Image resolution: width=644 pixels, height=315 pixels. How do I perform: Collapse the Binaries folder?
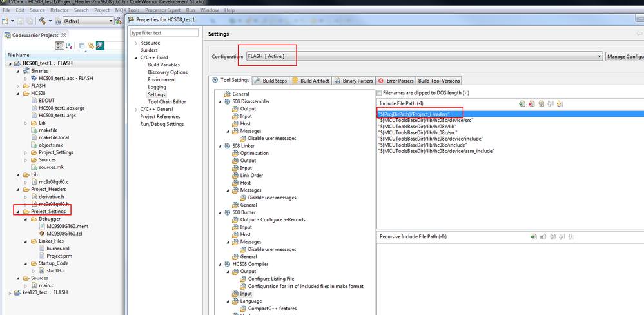[x=17, y=71]
